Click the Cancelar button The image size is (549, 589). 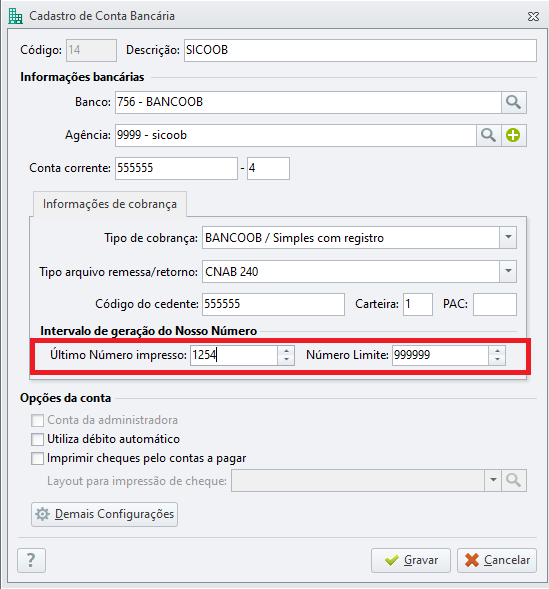click(497, 560)
